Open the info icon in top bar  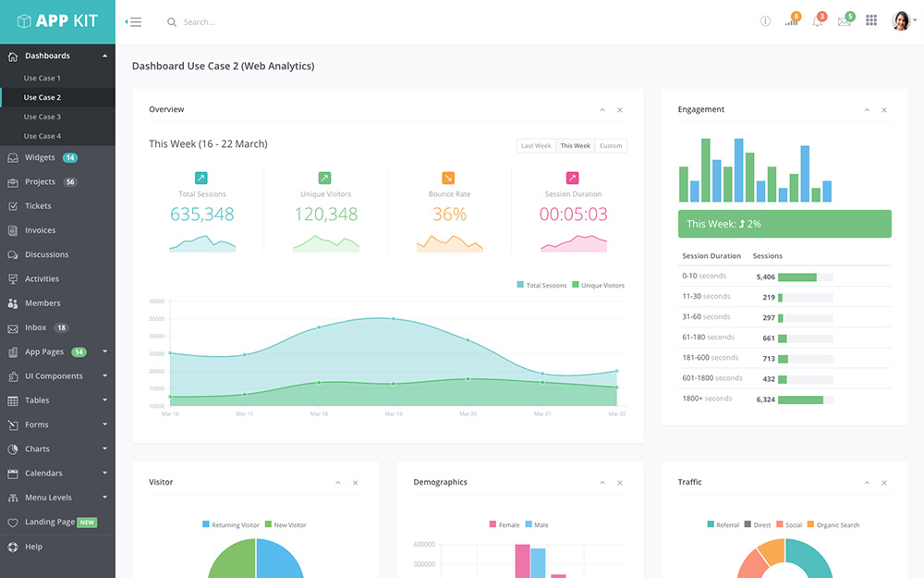pyautogui.click(x=765, y=21)
